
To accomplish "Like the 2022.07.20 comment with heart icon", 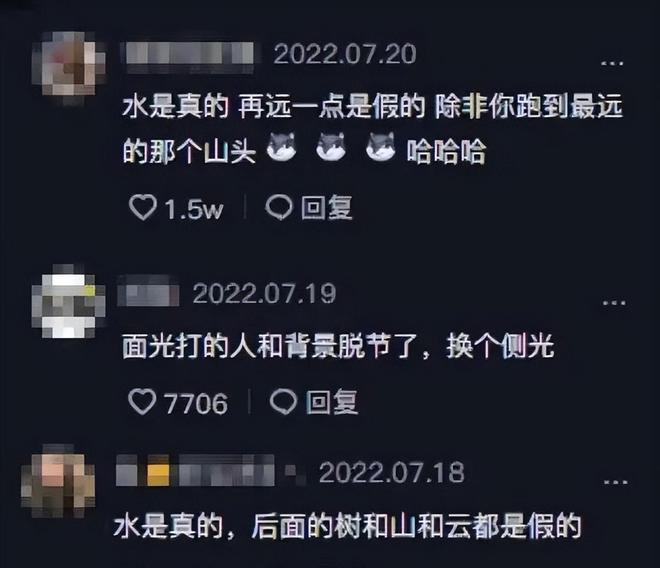I will tap(143, 208).
